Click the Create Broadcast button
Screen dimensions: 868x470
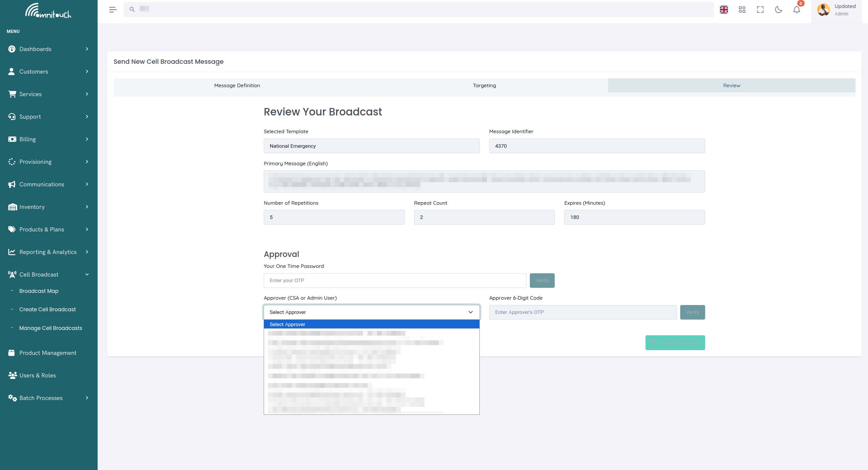675,343
